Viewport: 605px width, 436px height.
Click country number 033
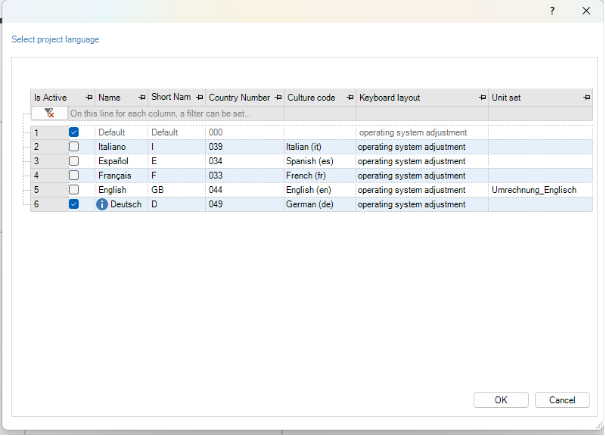click(x=245, y=176)
